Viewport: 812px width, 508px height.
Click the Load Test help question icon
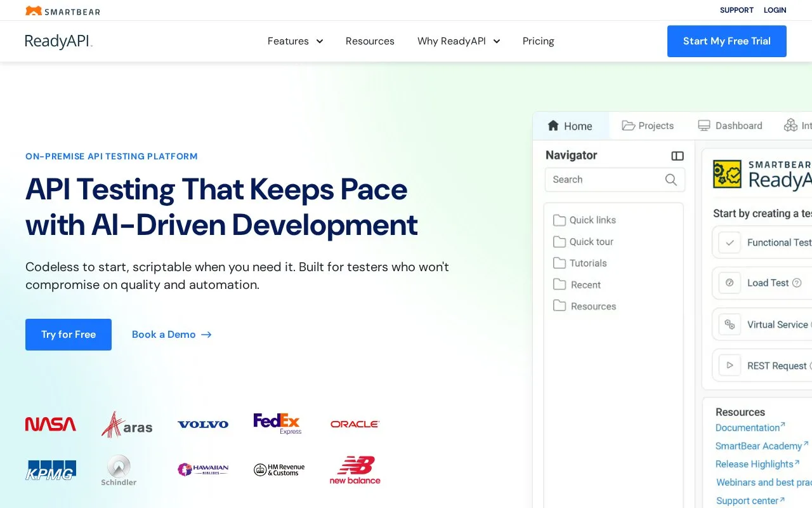click(797, 283)
